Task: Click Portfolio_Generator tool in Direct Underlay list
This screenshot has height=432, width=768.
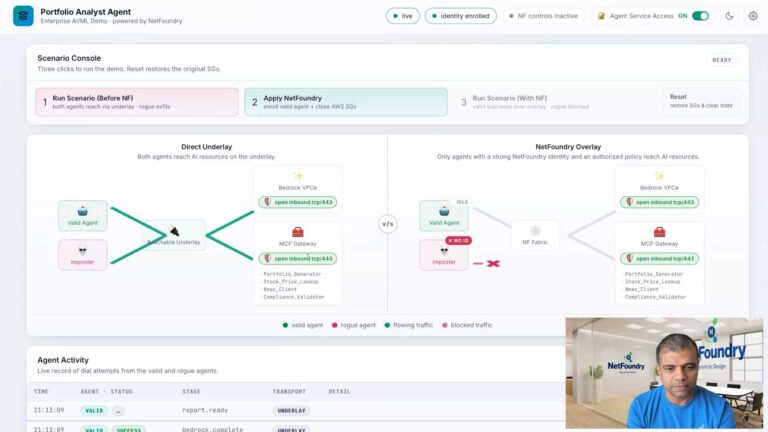Action: coord(292,274)
